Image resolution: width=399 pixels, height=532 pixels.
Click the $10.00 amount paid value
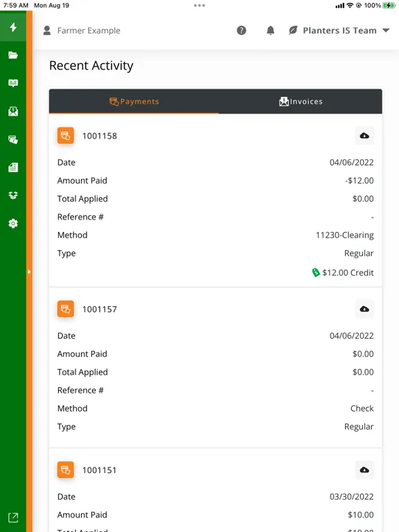361,515
